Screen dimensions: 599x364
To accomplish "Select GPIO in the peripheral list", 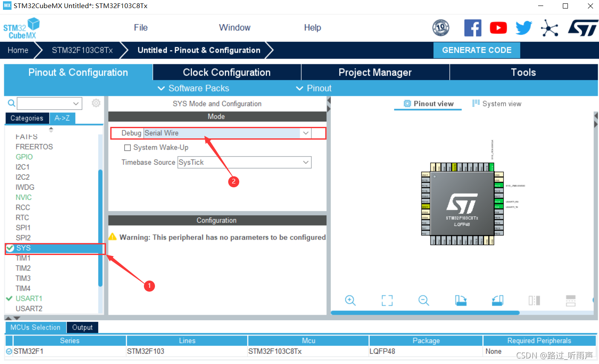I will pyautogui.click(x=24, y=157).
